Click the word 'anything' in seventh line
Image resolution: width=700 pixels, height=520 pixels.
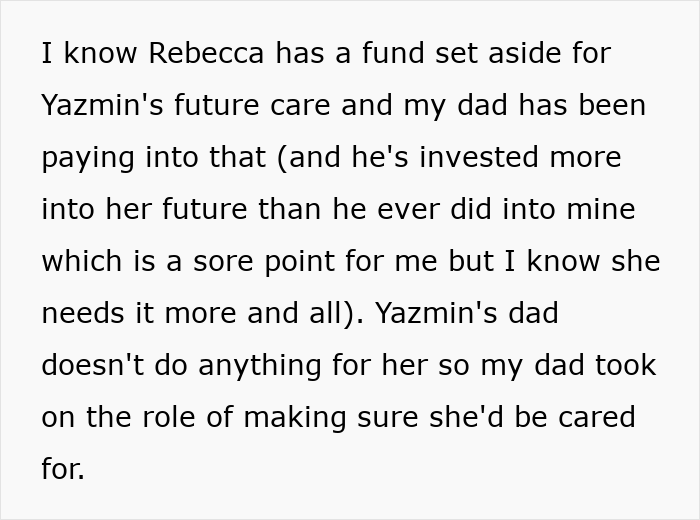[259, 367]
